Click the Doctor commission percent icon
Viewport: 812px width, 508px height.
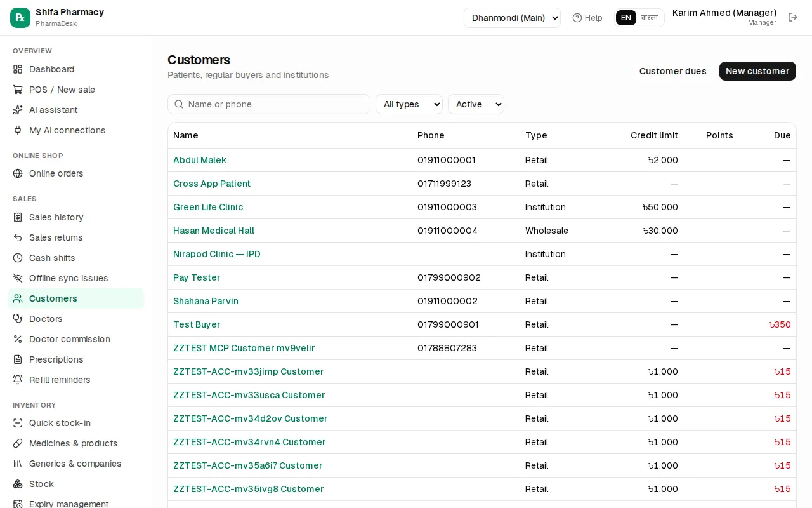click(x=18, y=339)
